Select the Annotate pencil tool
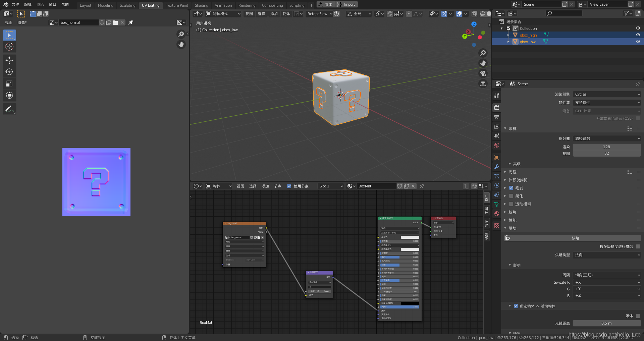This screenshot has height=341, width=644. (x=9, y=109)
